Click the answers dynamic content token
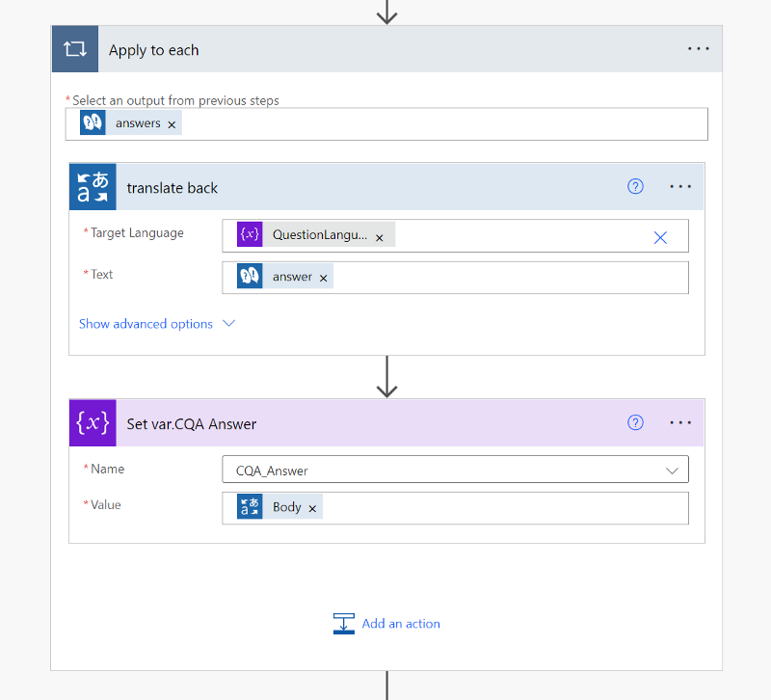Viewport: 771px width, 700px height. point(131,123)
